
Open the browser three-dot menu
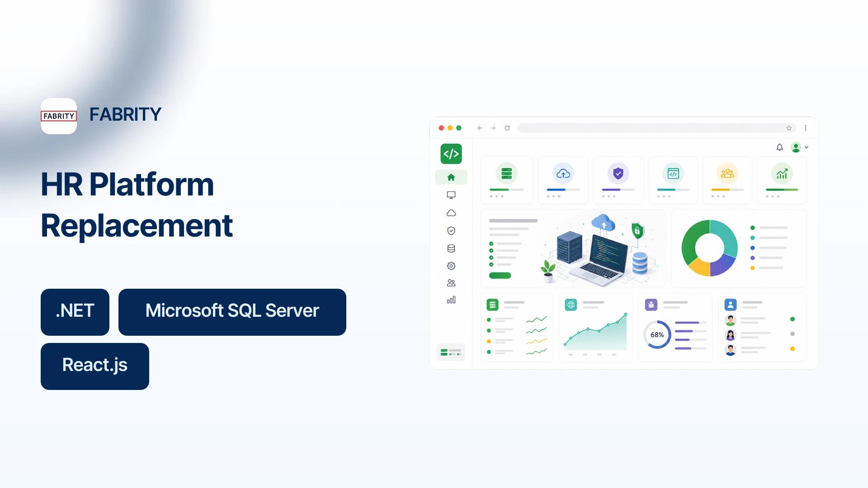tap(805, 128)
